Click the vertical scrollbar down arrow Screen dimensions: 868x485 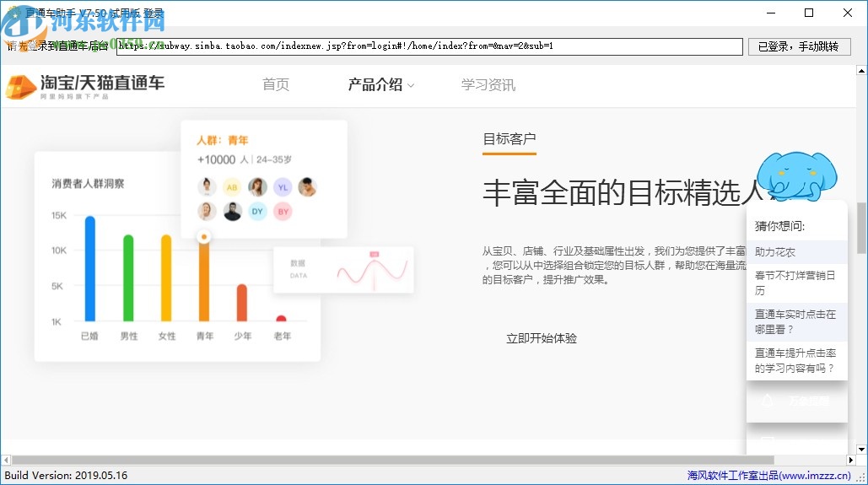pos(861,449)
